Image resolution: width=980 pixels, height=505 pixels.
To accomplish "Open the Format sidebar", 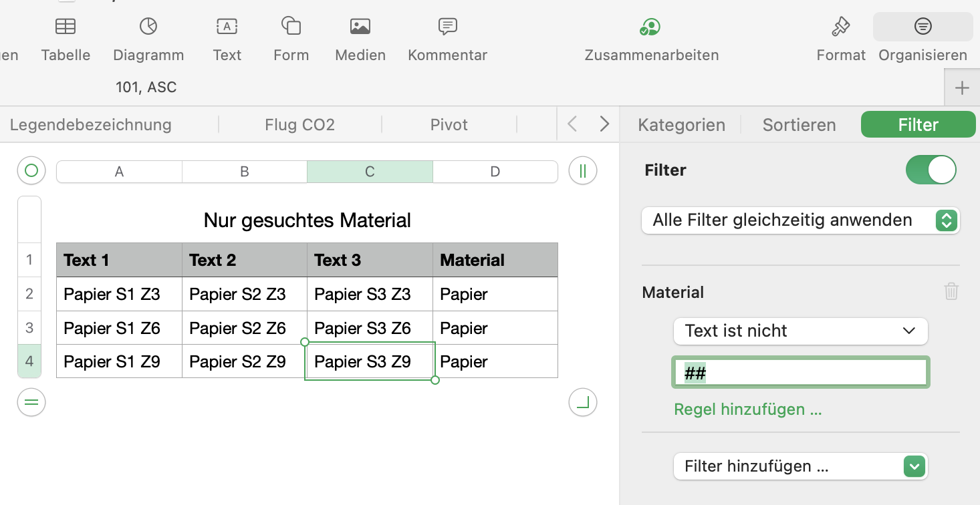I will tap(840, 27).
